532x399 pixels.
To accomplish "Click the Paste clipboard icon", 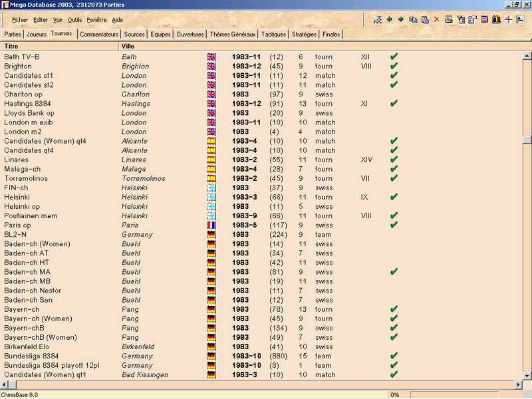I will (x=425, y=20).
